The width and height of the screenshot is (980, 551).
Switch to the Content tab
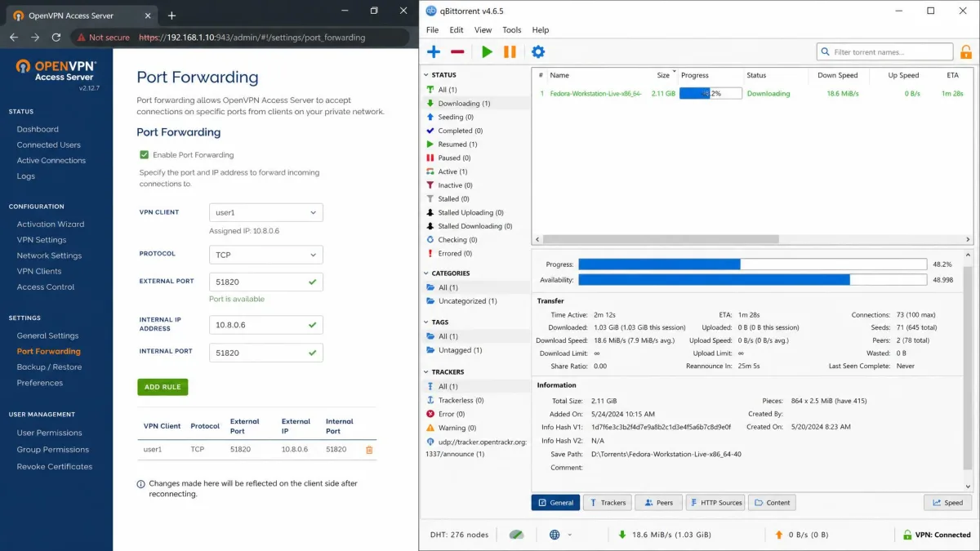772,503
